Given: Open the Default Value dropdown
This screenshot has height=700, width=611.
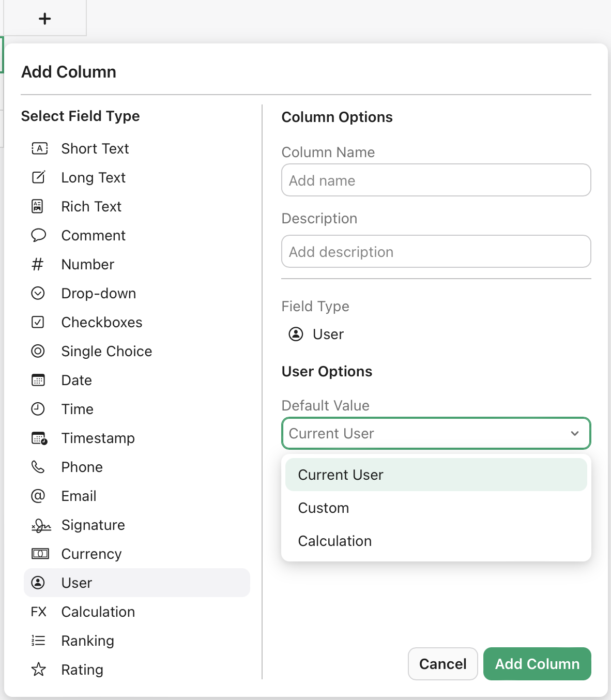Looking at the screenshot, I should [436, 433].
